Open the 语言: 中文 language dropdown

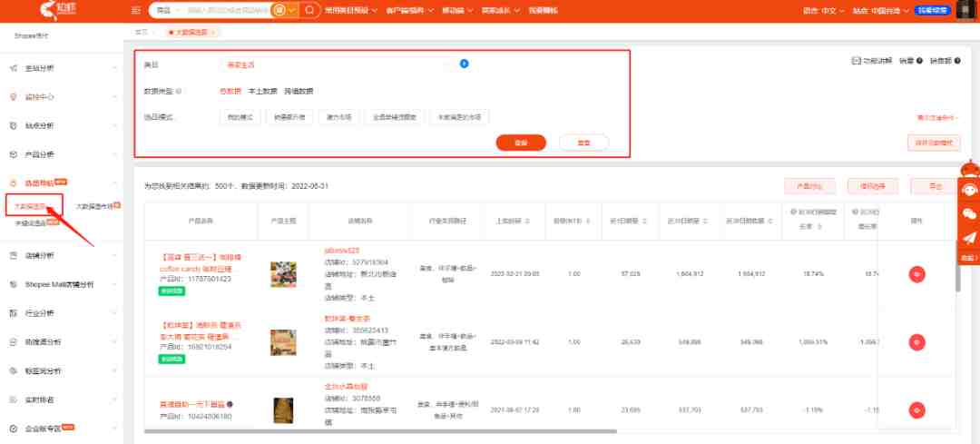pos(823,11)
